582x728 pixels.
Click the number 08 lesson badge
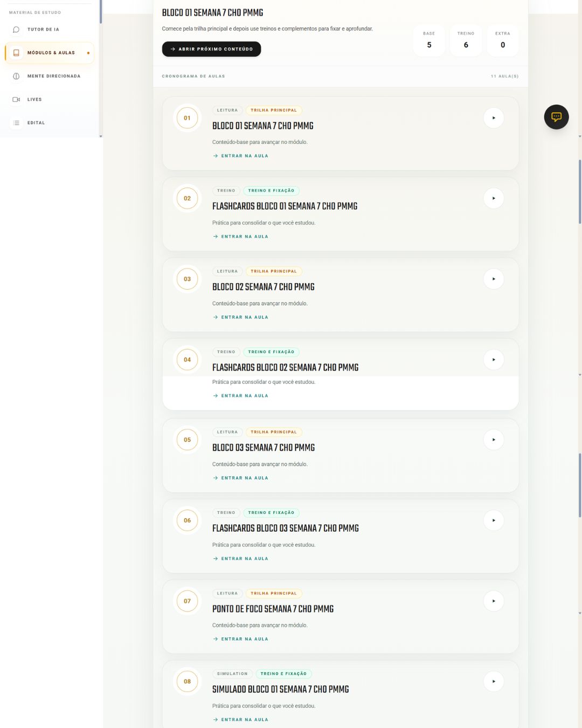point(187,681)
